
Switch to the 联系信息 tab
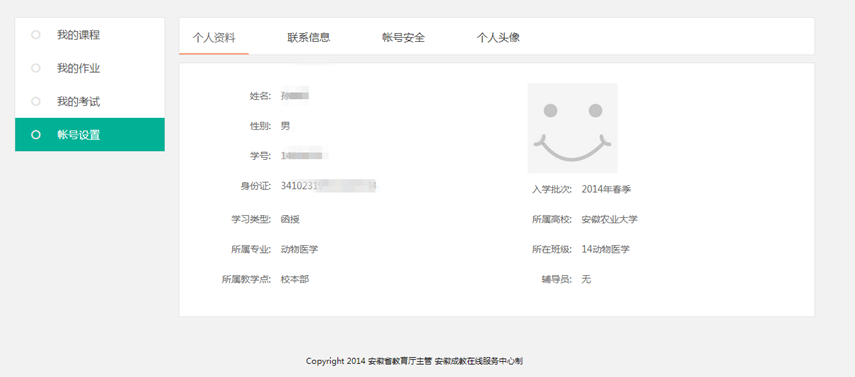coord(309,38)
